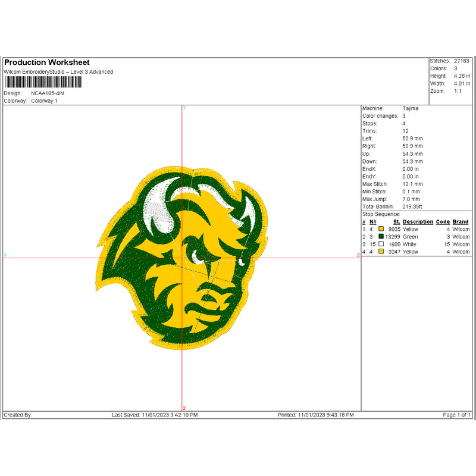
Task: Click the green swatch in stop sequence
Action: [x=381, y=236]
